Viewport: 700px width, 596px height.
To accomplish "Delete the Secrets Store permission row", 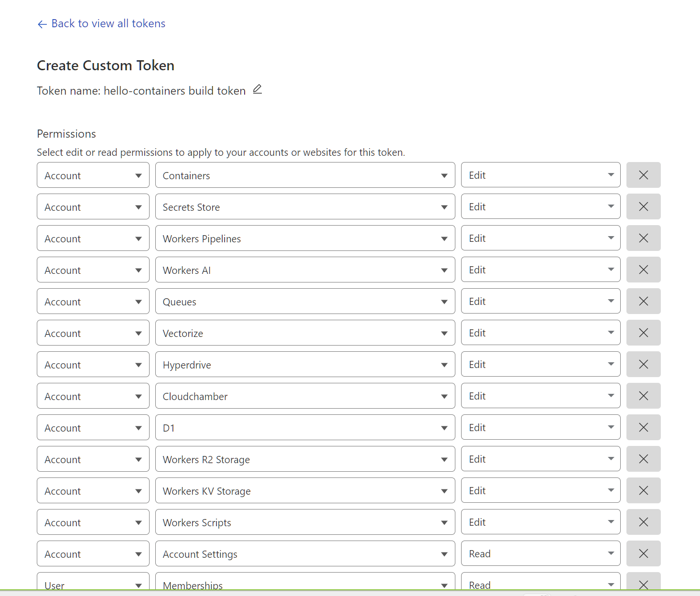I will point(643,206).
